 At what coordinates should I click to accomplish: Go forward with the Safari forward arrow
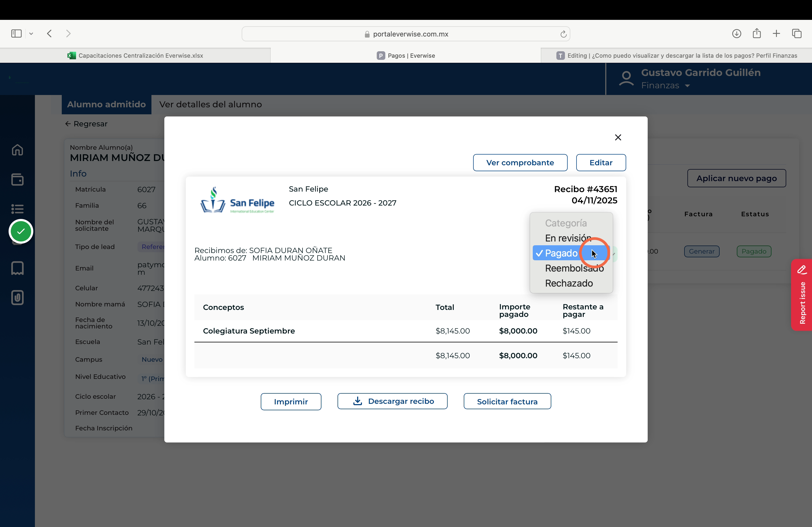[x=68, y=33]
